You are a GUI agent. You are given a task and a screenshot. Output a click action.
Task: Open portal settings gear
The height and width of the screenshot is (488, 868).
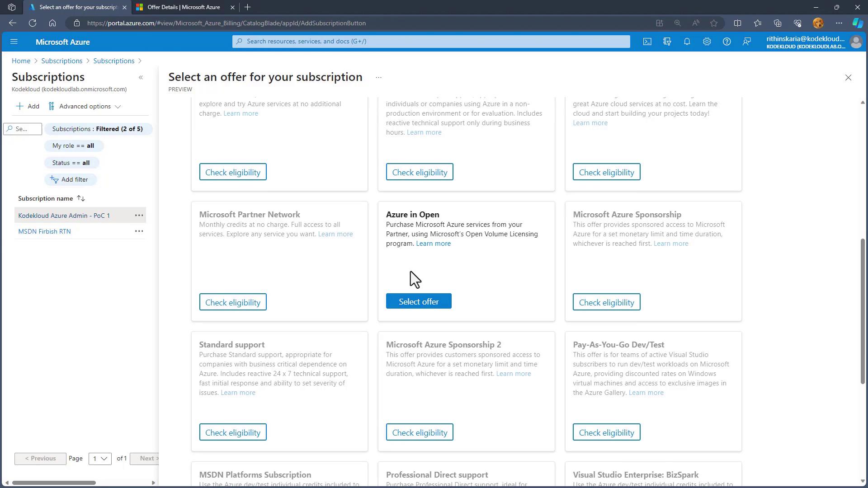[707, 42]
